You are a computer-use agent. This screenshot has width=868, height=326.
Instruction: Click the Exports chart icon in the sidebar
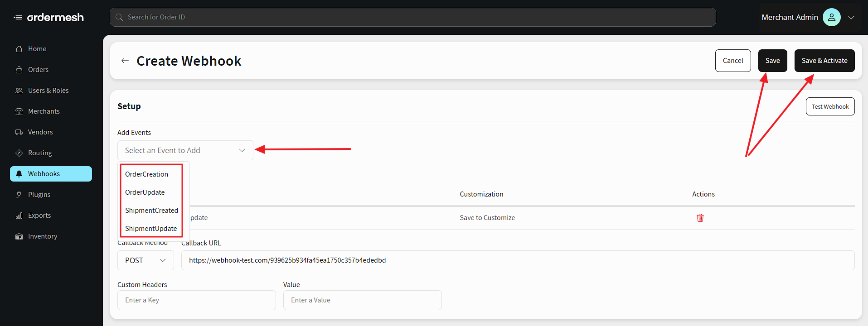pyautogui.click(x=19, y=216)
